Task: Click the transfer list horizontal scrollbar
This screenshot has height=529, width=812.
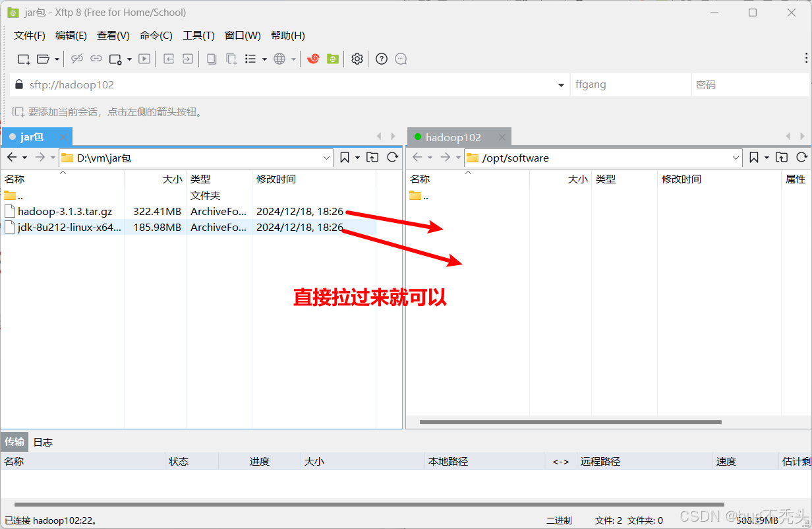Action: coord(369,505)
